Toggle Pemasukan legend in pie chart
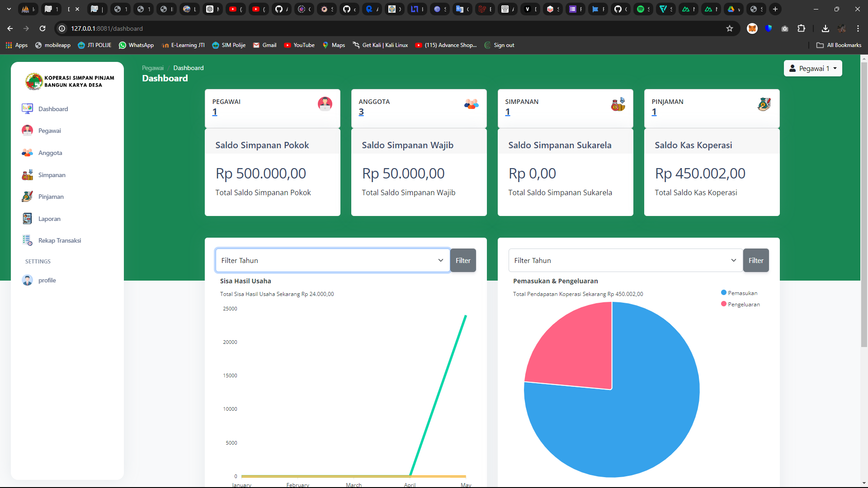 pos(739,293)
